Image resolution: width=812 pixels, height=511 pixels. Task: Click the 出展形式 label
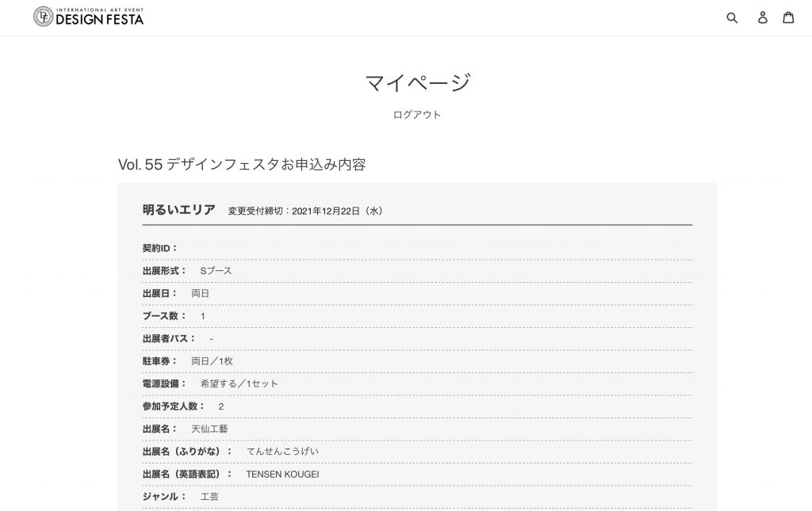pyautogui.click(x=164, y=271)
